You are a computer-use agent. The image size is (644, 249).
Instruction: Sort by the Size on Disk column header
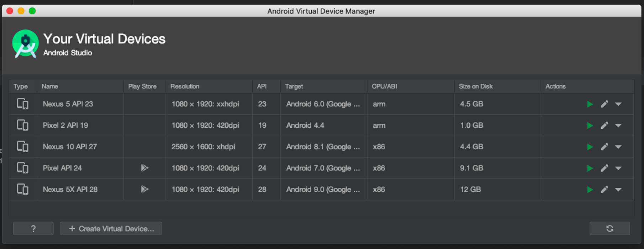tap(498, 86)
